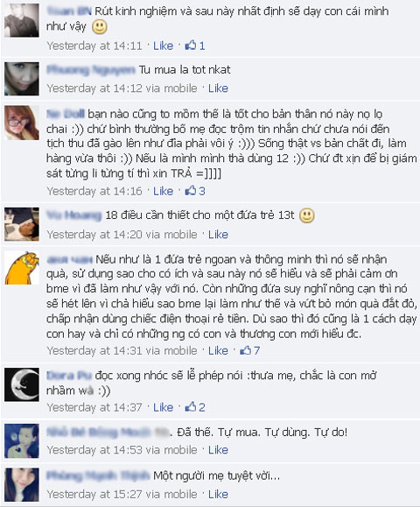Click the thumbs-up icon with 1 like
The width and height of the screenshot is (420, 507).
[x=191, y=46]
